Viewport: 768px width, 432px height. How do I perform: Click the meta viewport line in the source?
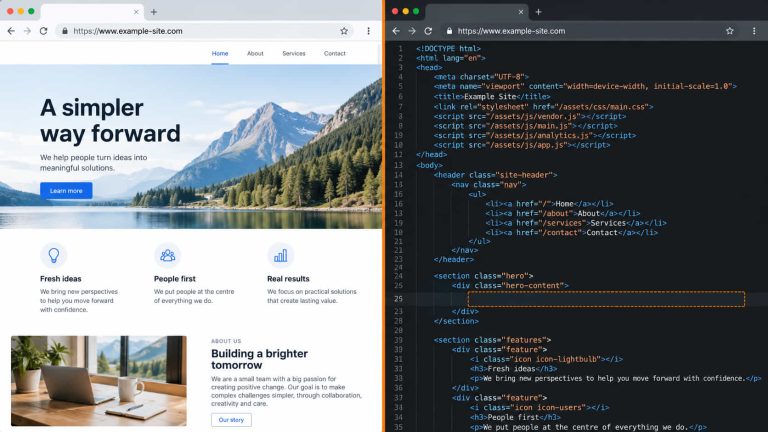[x=585, y=86]
